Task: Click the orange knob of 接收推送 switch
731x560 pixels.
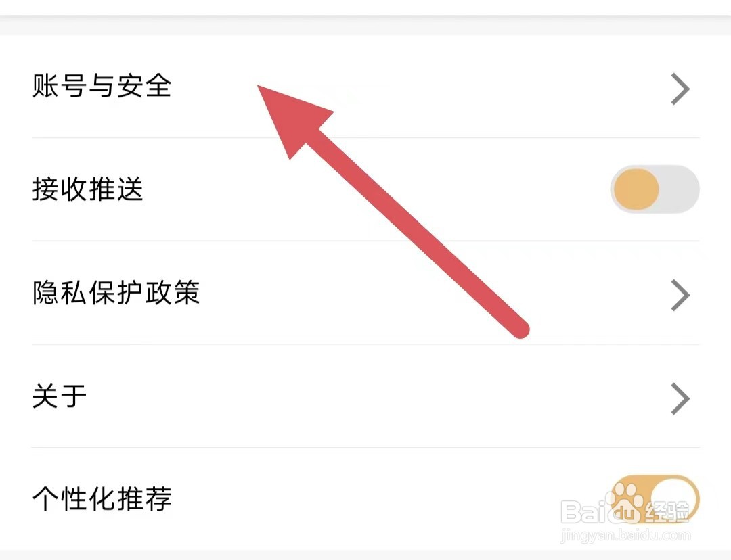Action: coord(636,189)
